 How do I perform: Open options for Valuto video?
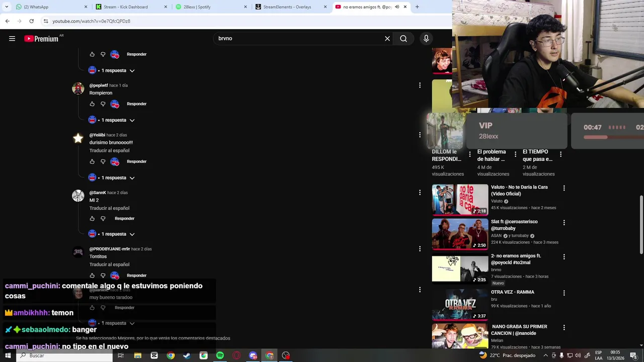pos(564,188)
